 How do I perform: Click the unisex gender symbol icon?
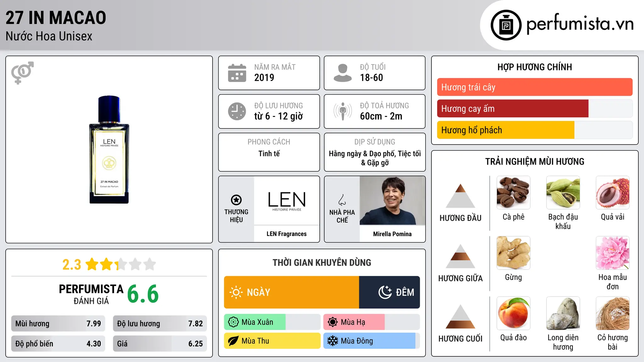[x=22, y=73]
